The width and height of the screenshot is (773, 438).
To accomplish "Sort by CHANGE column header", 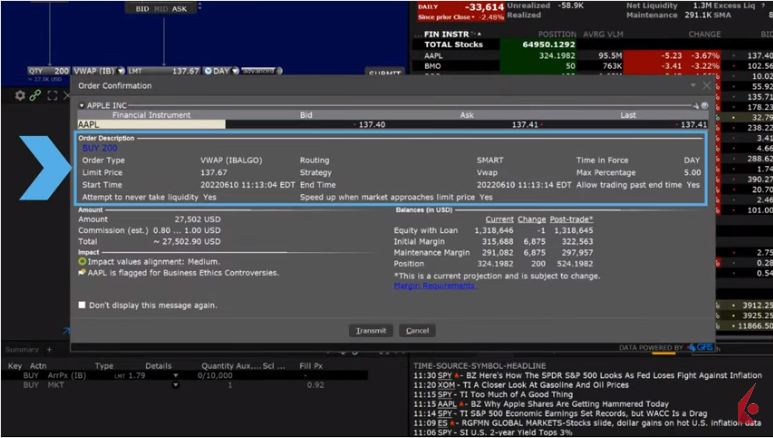I will click(704, 34).
